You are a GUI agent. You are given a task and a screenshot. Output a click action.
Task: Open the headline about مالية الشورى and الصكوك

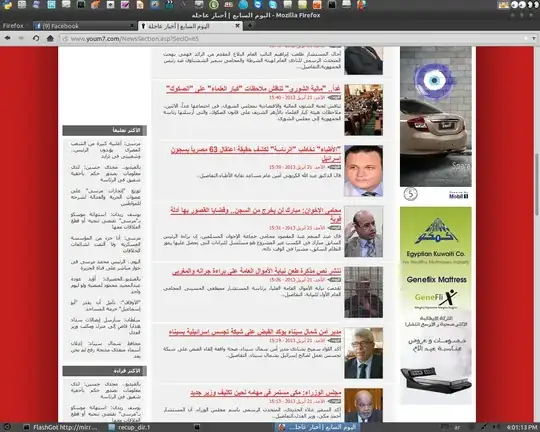[253, 89]
